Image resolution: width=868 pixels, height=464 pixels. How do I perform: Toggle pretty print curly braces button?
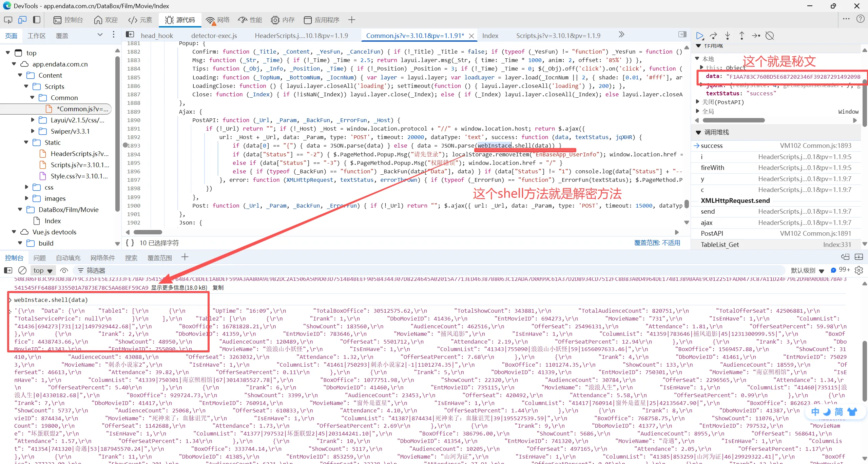[x=130, y=243]
